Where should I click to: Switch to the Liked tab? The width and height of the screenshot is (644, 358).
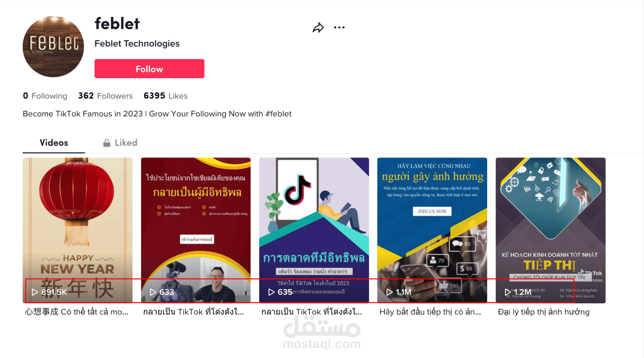pyautogui.click(x=120, y=143)
